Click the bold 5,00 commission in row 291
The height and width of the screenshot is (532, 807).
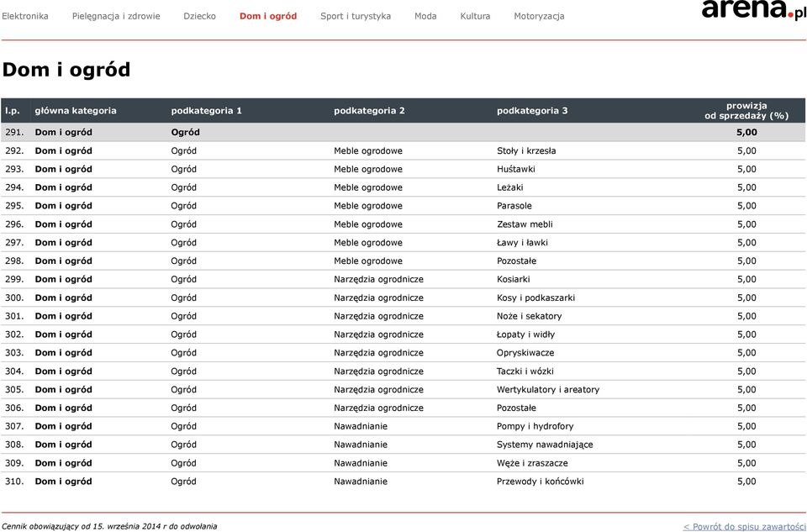tap(746, 132)
